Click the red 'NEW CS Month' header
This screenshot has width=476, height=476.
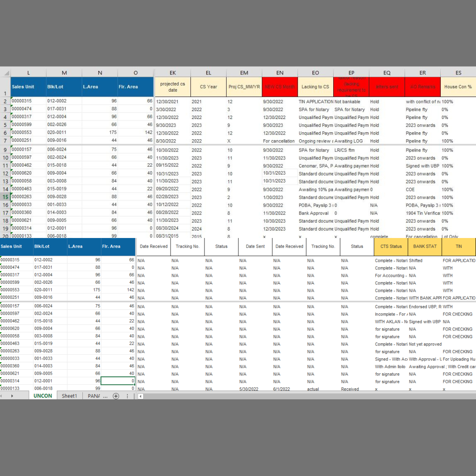280,87
